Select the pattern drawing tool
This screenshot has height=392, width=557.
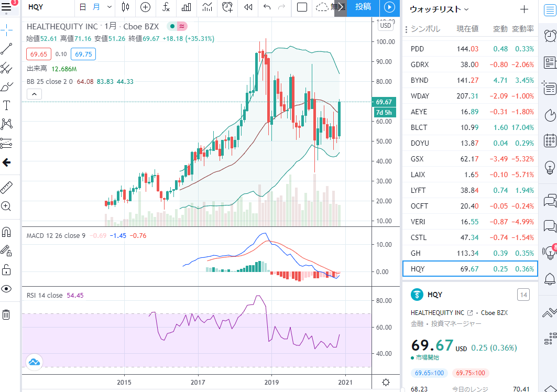point(6,124)
